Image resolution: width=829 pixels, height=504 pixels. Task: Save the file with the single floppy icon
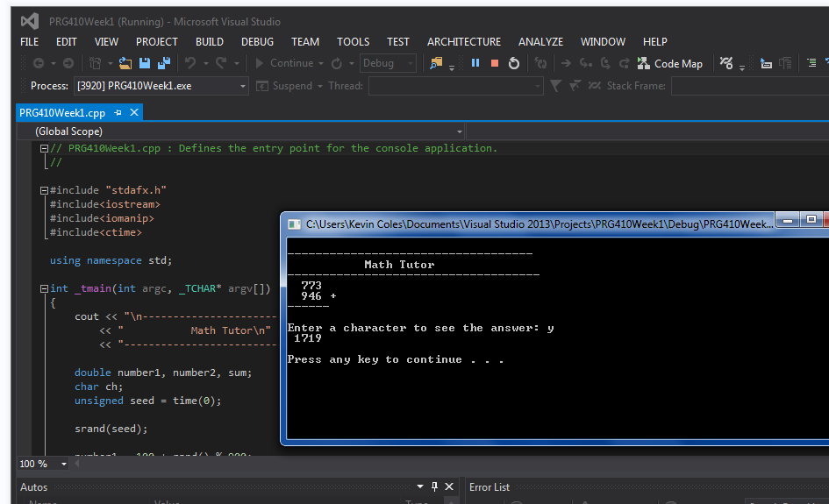point(145,63)
